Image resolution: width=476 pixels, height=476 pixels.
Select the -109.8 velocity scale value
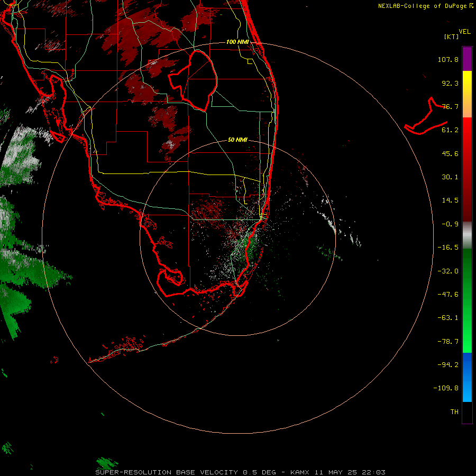(x=446, y=388)
